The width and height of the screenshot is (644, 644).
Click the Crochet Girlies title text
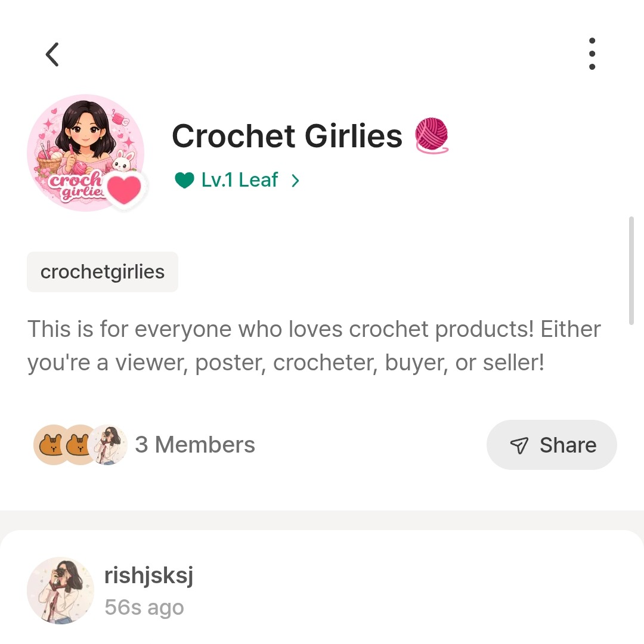(x=287, y=136)
